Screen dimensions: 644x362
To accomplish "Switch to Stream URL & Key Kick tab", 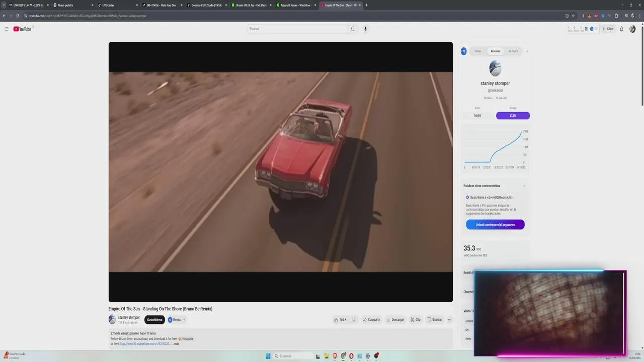I will (x=251, y=5).
